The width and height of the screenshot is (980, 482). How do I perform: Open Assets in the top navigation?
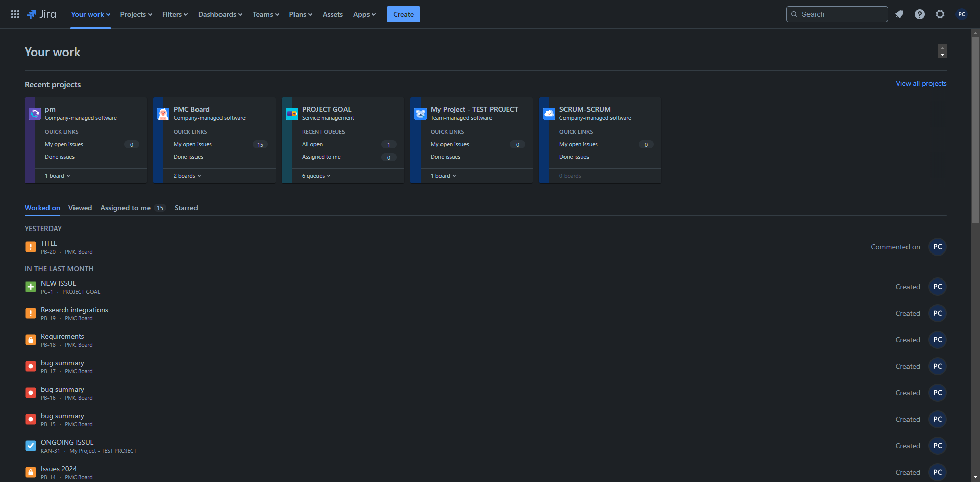(x=333, y=14)
